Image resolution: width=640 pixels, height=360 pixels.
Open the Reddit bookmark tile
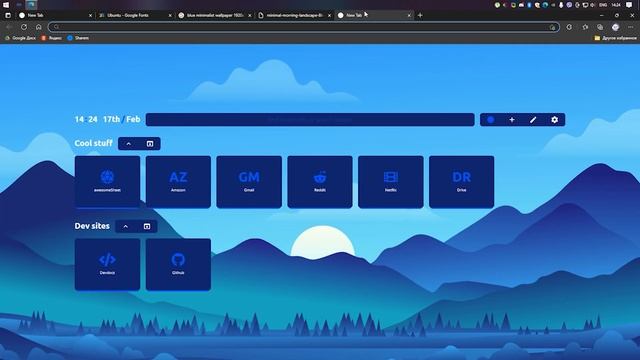[x=320, y=182]
